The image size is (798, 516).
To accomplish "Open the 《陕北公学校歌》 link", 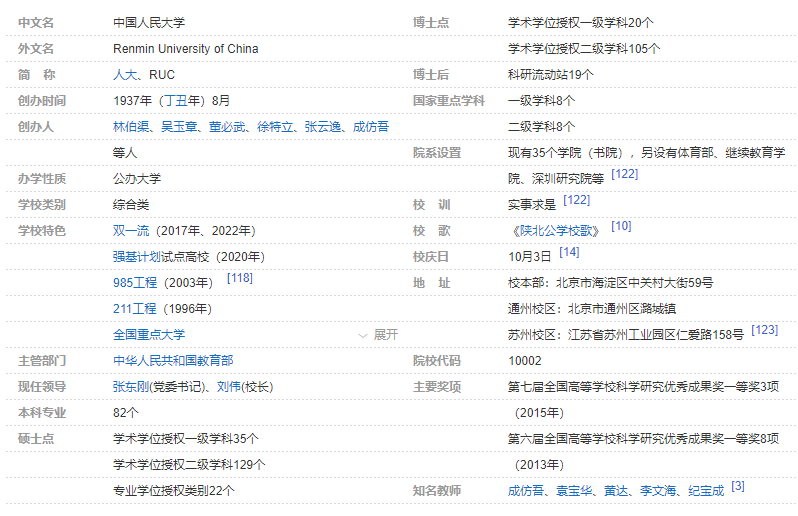I will pos(554,231).
